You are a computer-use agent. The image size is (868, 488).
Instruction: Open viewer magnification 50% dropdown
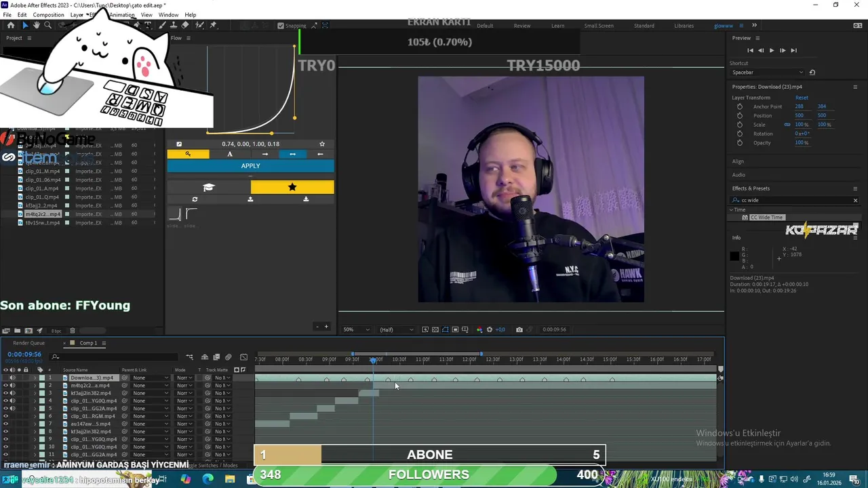(x=356, y=329)
